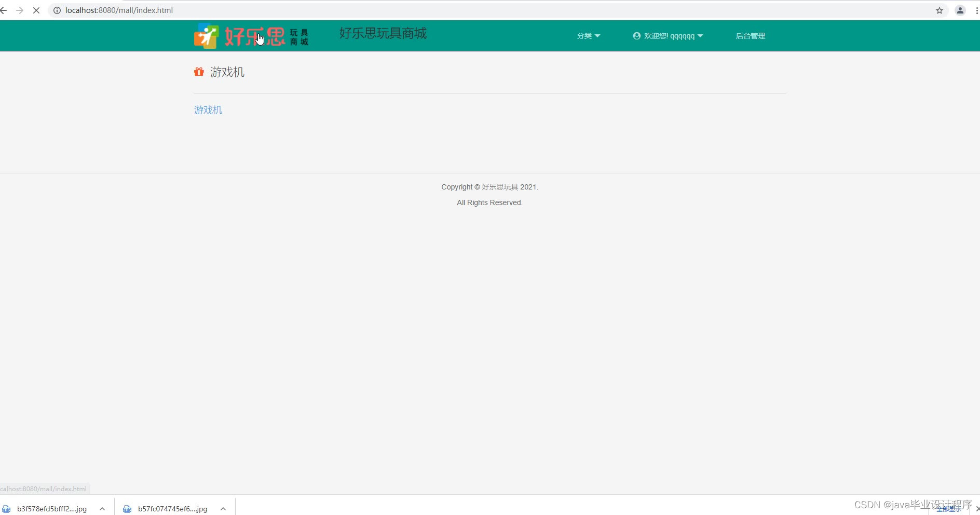Click the user avatar icon in navbar
The height and width of the screenshot is (515, 980).
636,36
